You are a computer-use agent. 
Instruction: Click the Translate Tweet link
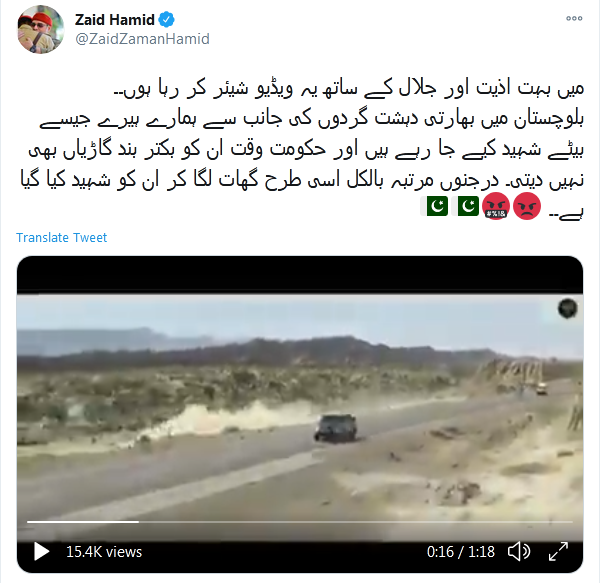coord(62,238)
